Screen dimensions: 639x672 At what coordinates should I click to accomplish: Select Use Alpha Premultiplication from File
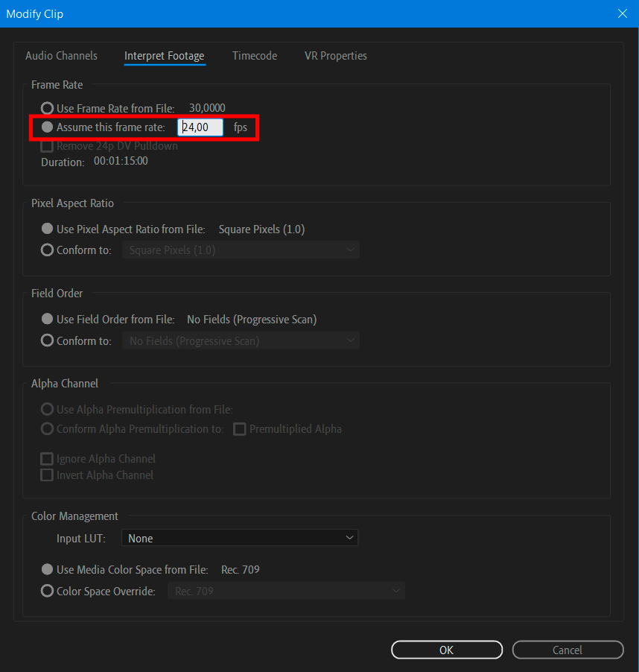pyautogui.click(x=47, y=409)
